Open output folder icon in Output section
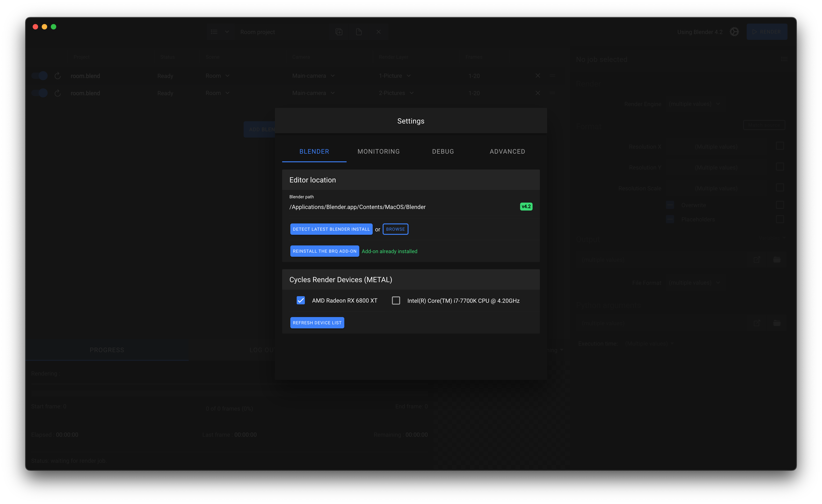This screenshot has height=504, width=822. tap(777, 259)
